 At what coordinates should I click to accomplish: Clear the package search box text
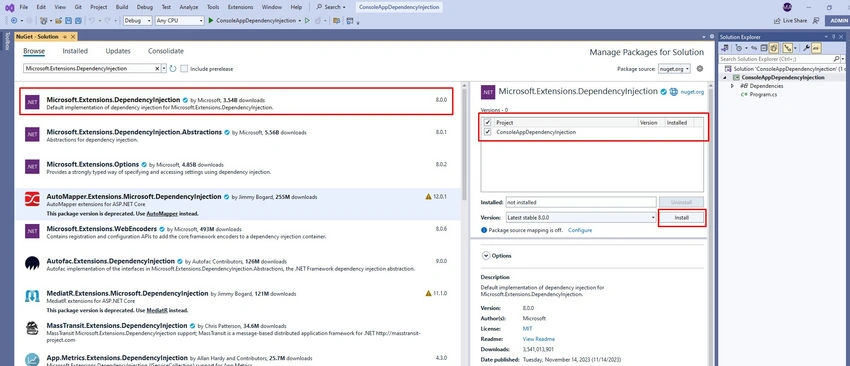click(158, 69)
